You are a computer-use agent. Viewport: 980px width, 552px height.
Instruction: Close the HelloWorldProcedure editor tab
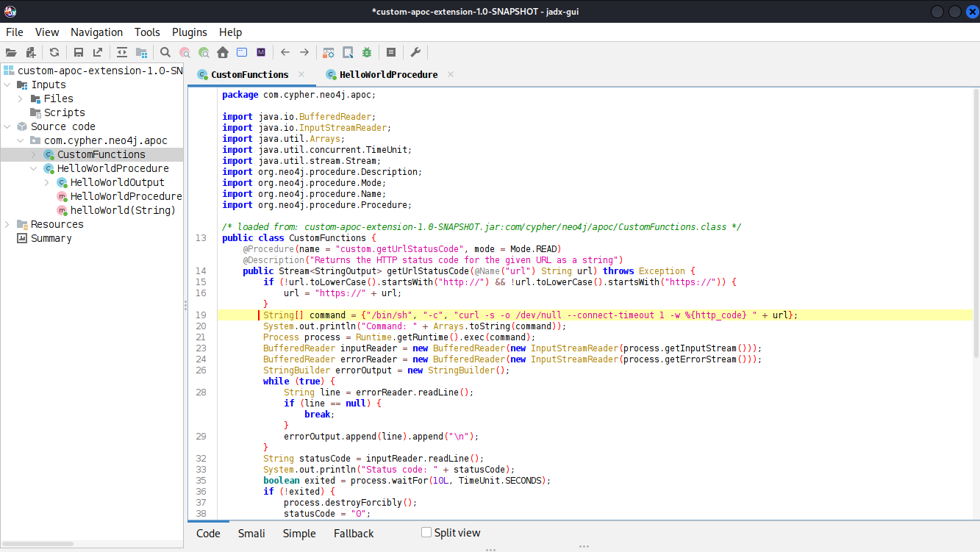tap(451, 74)
